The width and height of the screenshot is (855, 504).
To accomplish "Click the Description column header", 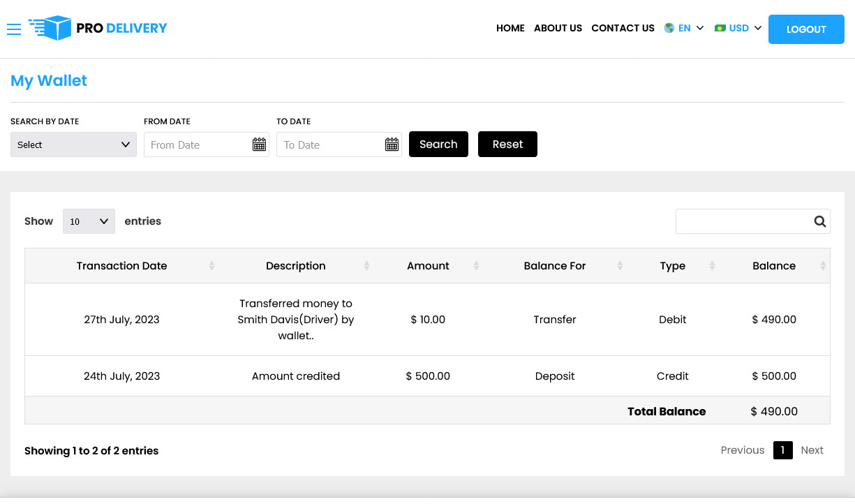I will tap(296, 266).
